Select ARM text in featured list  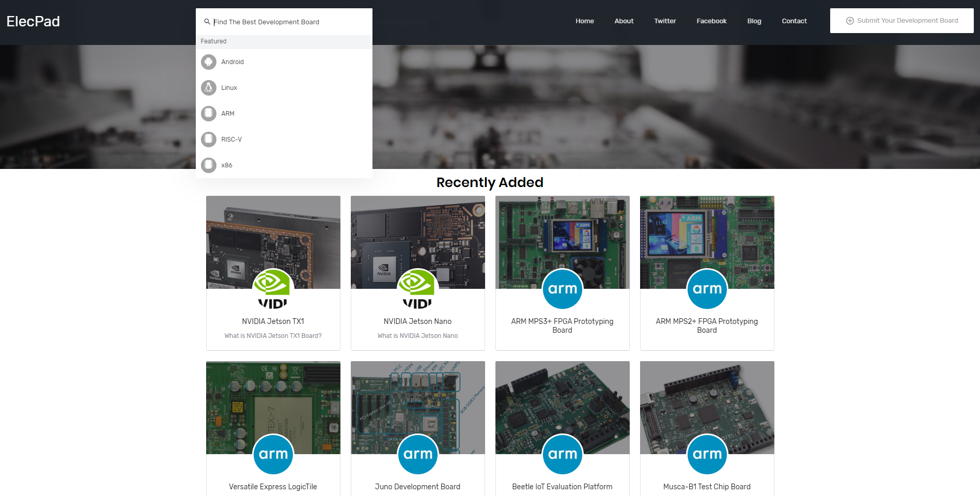point(228,114)
